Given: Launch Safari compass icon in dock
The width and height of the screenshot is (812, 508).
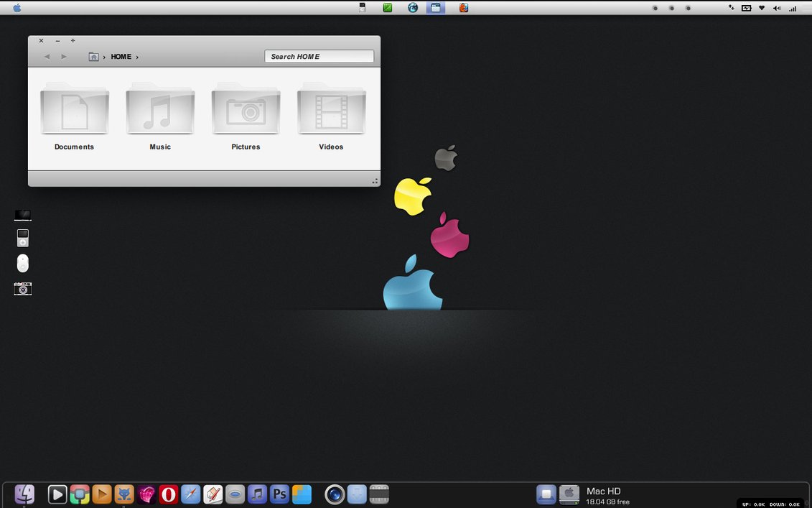Looking at the screenshot, I should coord(190,494).
